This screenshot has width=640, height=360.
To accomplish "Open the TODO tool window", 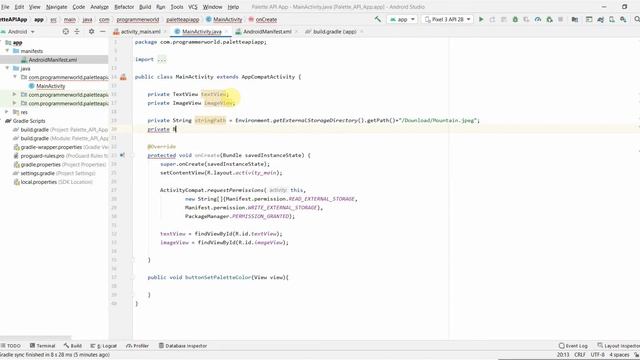I will pos(11,346).
